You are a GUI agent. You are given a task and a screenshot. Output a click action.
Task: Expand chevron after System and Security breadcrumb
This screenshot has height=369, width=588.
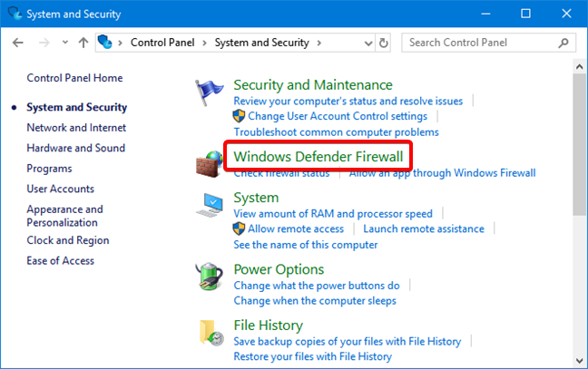pyautogui.click(x=319, y=44)
